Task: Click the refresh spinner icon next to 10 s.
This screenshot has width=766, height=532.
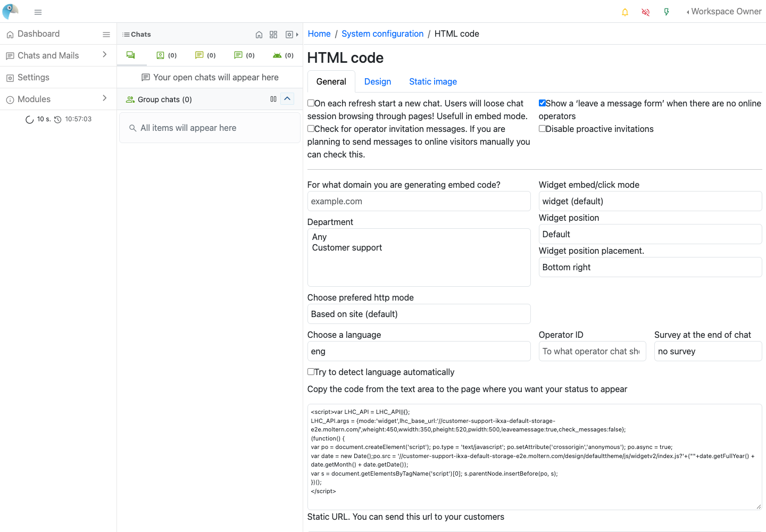Action: pos(30,120)
